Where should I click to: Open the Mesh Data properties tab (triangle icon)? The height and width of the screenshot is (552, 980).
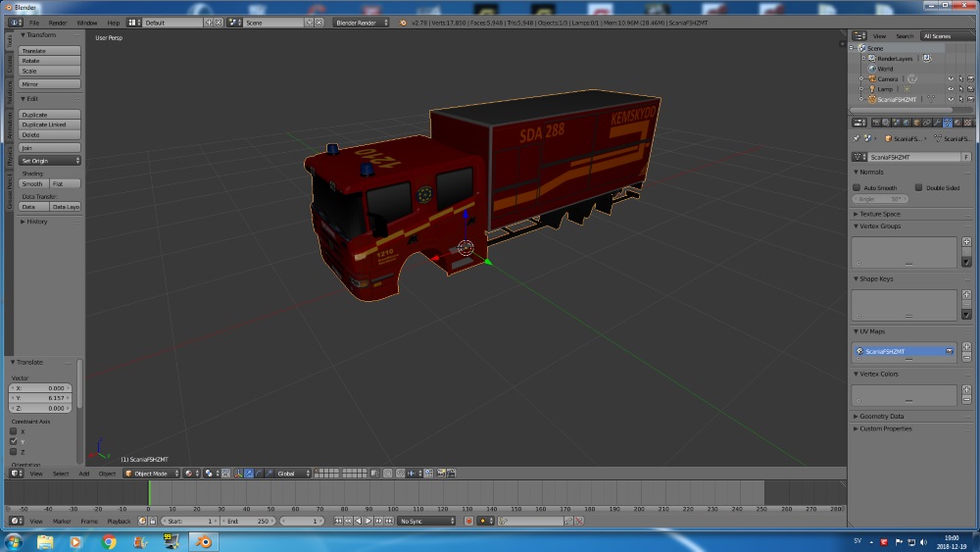click(x=948, y=123)
